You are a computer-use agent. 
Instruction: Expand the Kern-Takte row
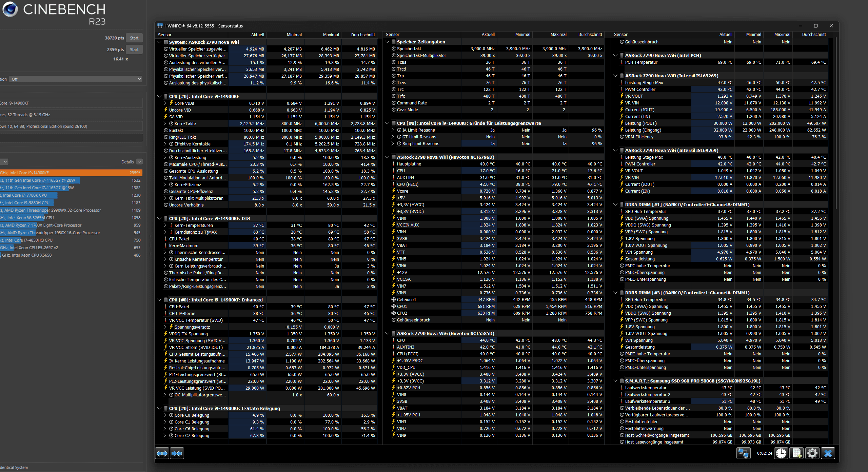pyautogui.click(x=165, y=123)
